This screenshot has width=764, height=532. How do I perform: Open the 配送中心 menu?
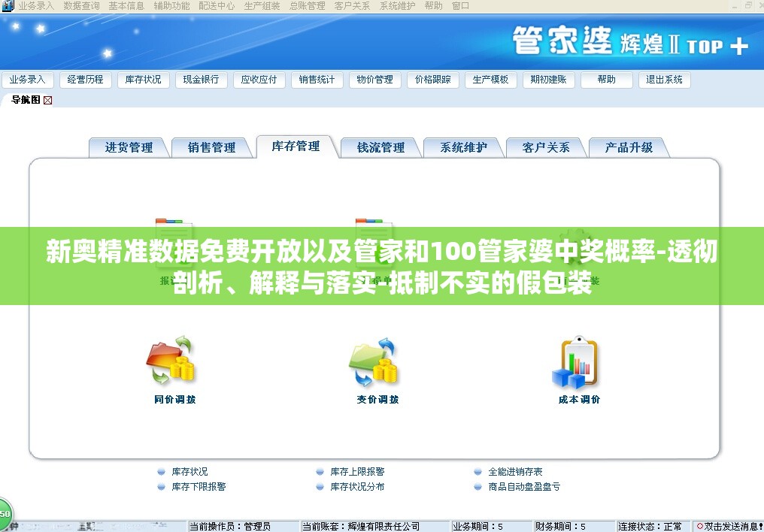[217, 6]
